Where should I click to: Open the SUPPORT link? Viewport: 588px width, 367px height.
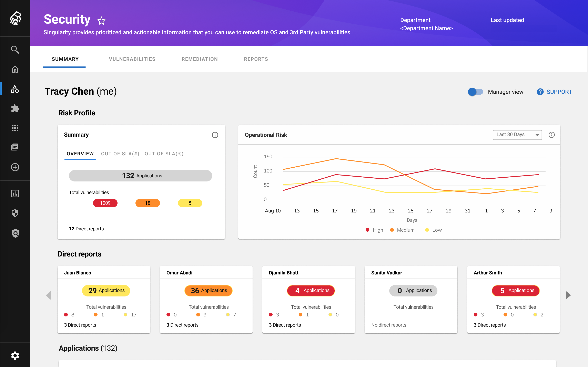[x=559, y=92]
